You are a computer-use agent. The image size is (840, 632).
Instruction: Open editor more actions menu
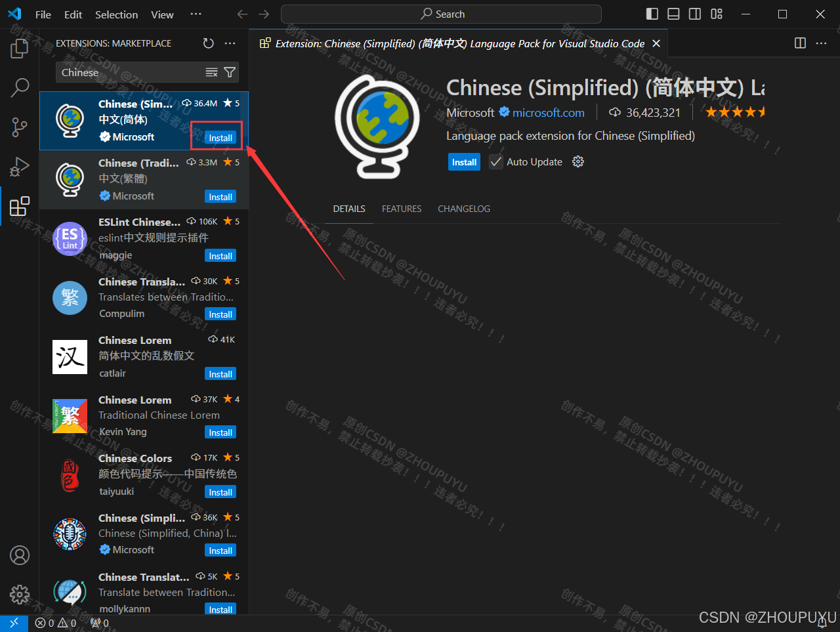pos(821,43)
